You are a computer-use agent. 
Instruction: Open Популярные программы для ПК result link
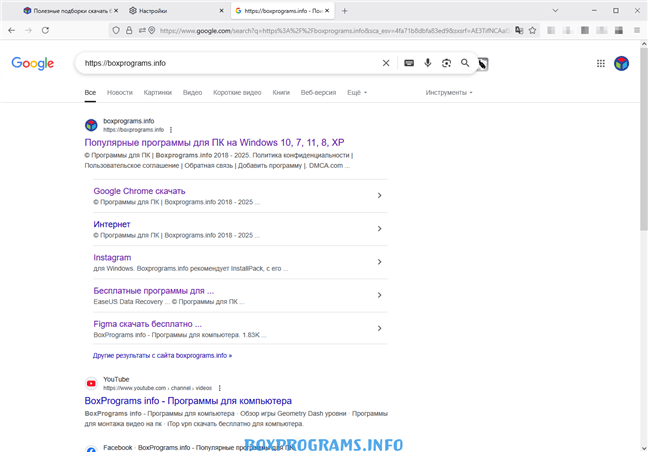coord(214,143)
